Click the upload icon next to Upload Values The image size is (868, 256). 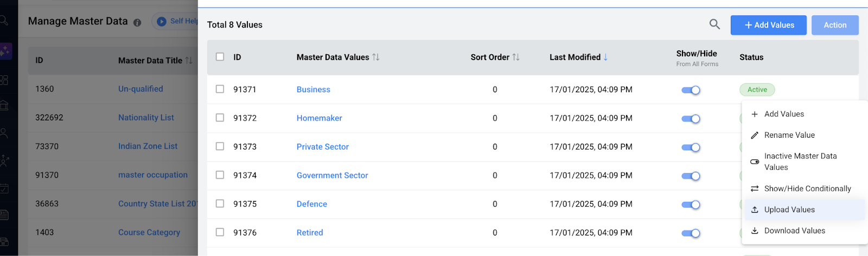(755, 210)
